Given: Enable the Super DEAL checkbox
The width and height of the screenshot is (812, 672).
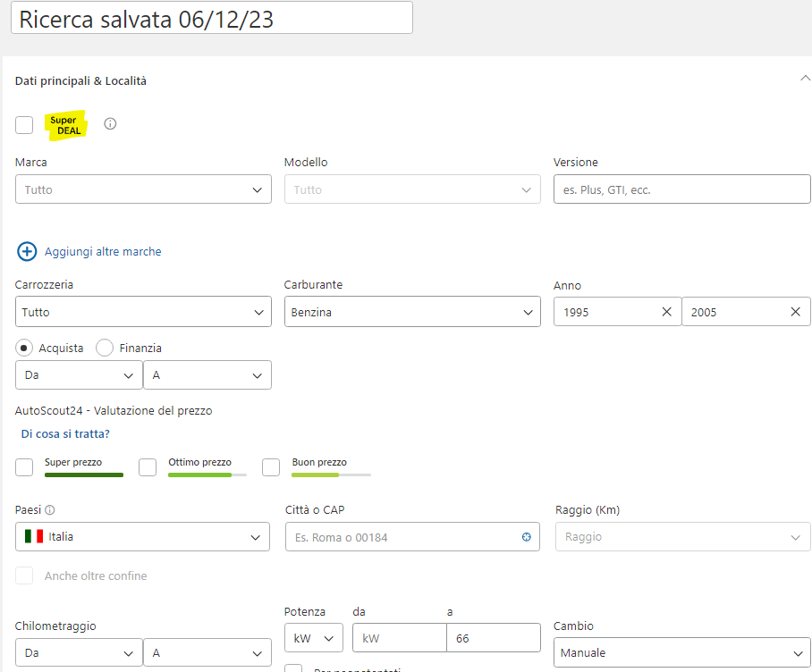Looking at the screenshot, I should (x=24, y=125).
